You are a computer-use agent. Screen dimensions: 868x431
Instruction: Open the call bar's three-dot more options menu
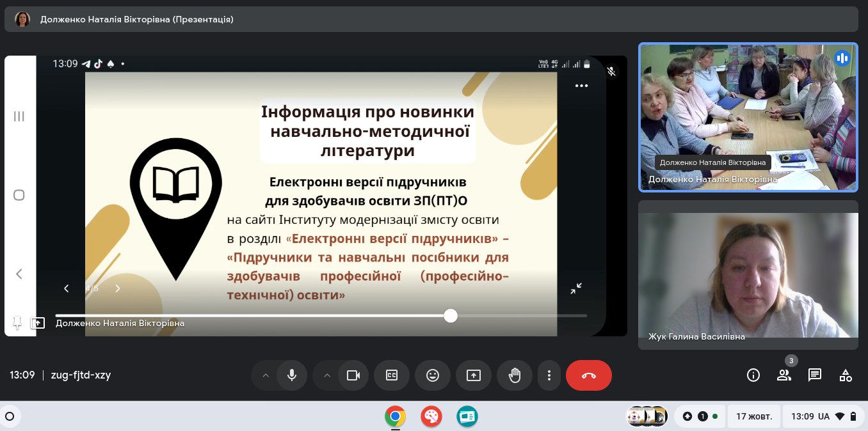pyautogui.click(x=549, y=375)
